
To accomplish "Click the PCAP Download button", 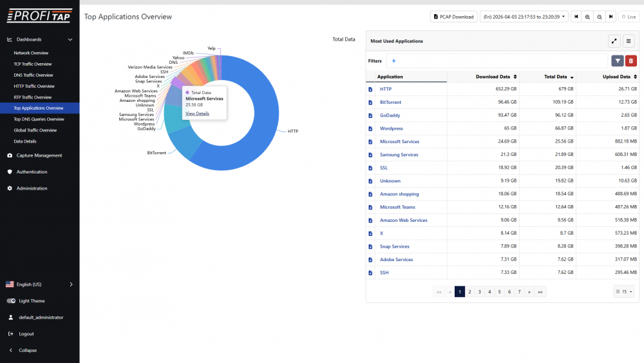I will point(453,17).
